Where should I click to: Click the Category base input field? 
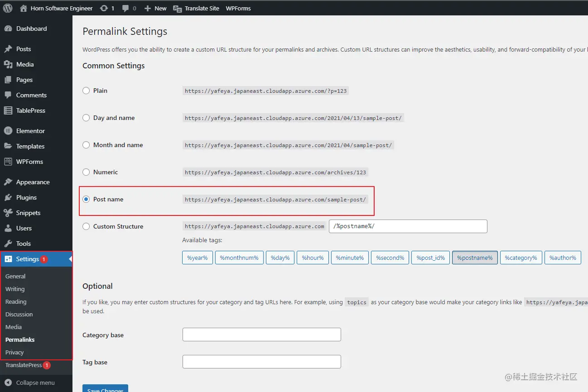click(262, 335)
